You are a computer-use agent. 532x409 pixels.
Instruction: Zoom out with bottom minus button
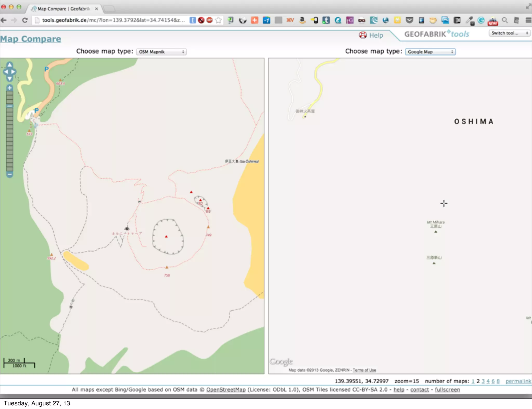[10, 174]
